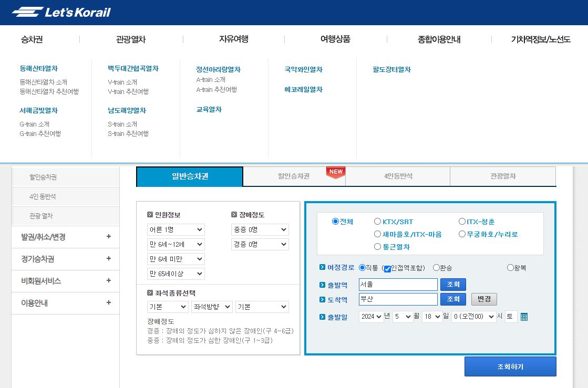Screen dimensions: 588x388
Task: Select the ITX-청춘 radio button
Action: click(x=462, y=222)
